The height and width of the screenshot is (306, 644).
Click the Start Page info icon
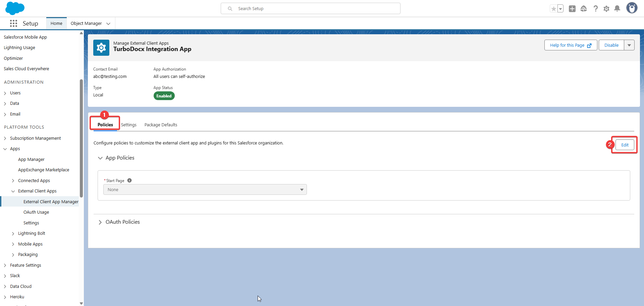tap(129, 180)
